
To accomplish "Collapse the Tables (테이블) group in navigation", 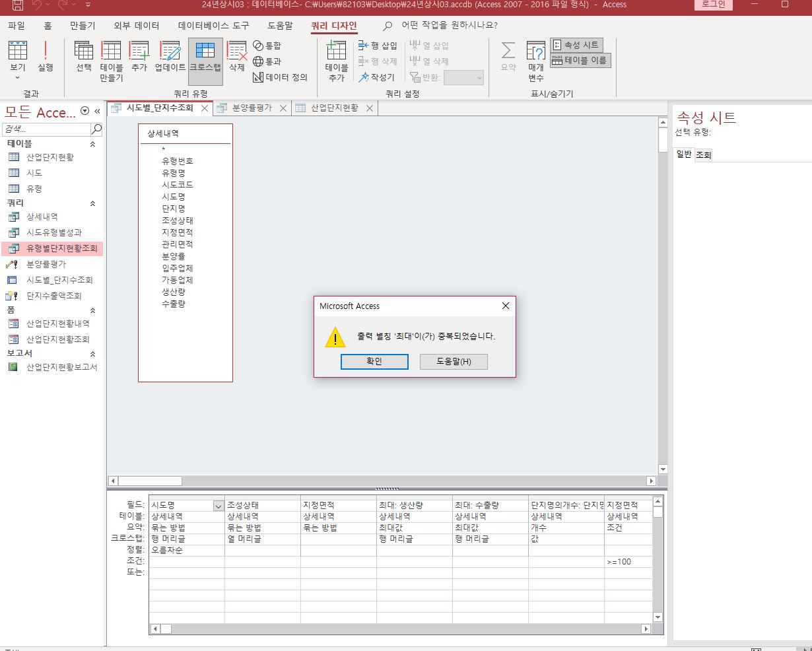I will (x=92, y=144).
